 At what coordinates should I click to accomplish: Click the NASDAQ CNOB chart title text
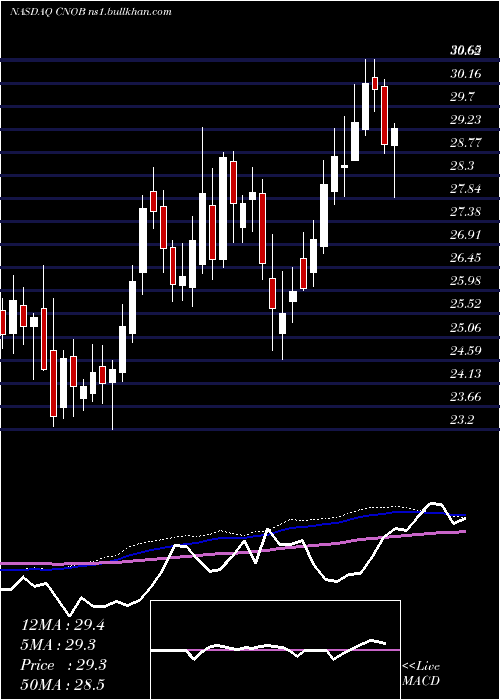tap(91, 12)
